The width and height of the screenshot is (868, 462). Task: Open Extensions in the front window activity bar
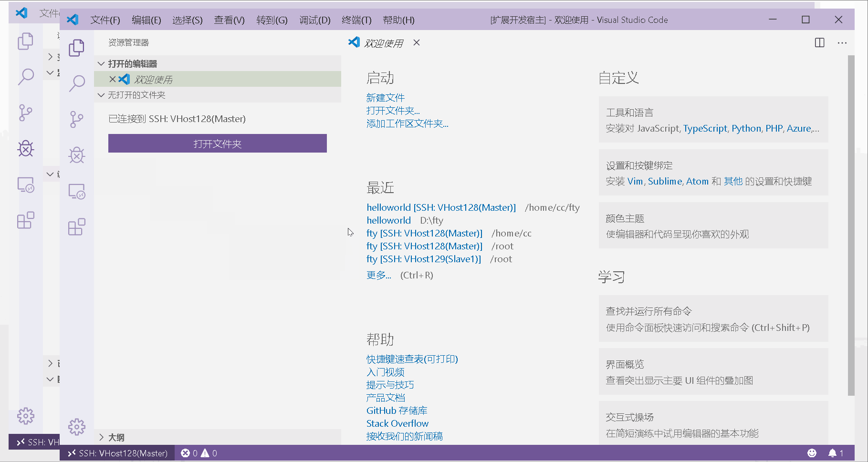pyautogui.click(x=76, y=227)
